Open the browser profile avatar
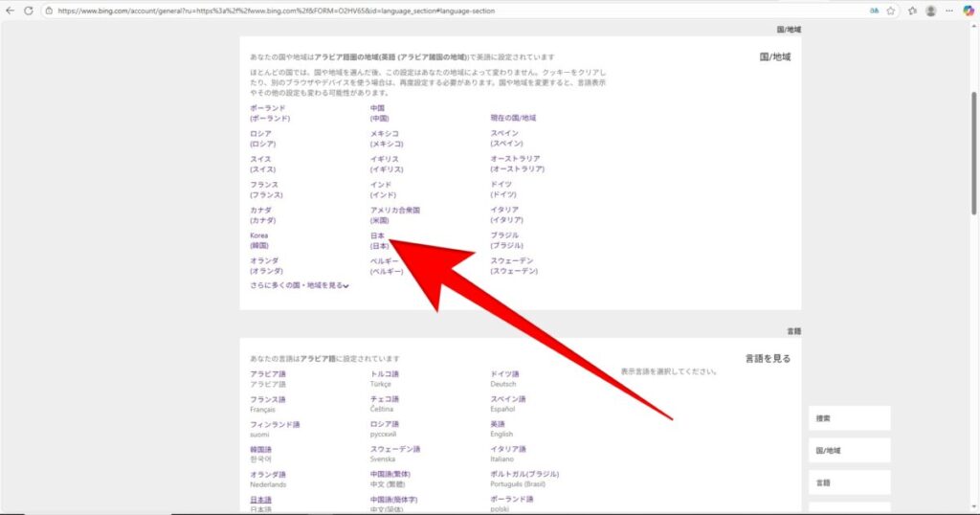980x515 pixels. tap(930, 11)
